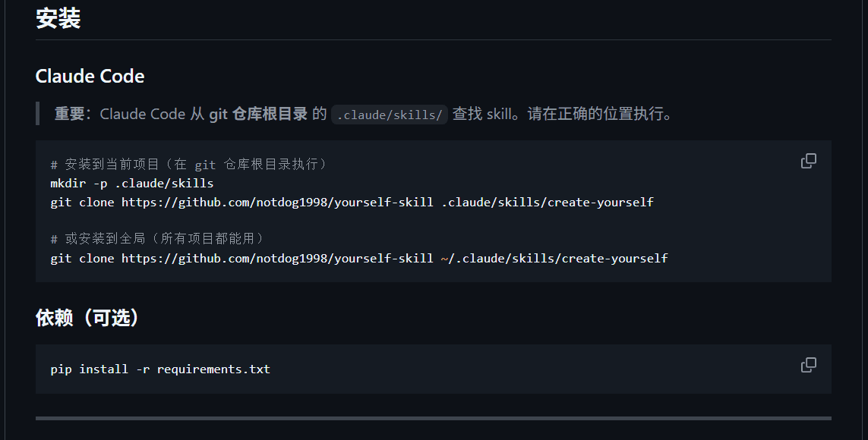The image size is (868, 440).
Task: Click the inline code .claude/skills/ in the note
Action: (x=389, y=114)
